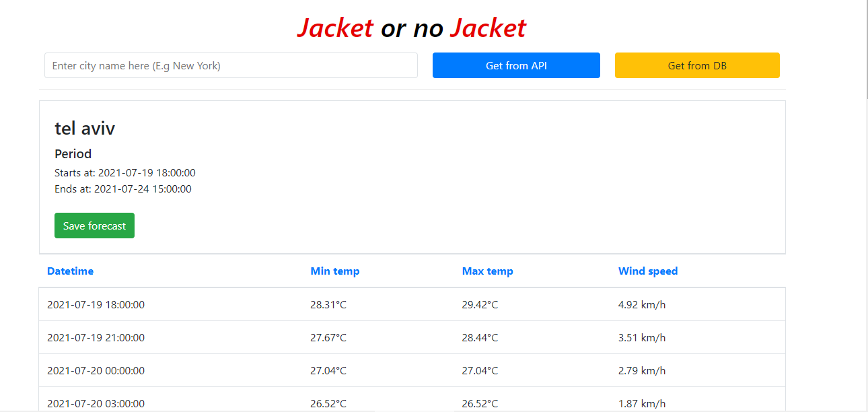Click the Jacket or no Jacket title
Screen dimensions: 868x412
click(x=412, y=28)
